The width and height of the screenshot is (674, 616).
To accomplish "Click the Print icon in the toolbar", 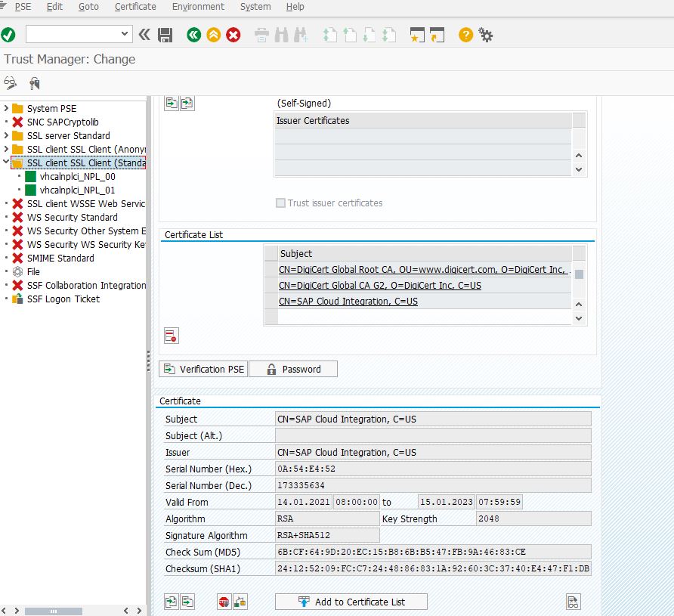I will 261,35.
